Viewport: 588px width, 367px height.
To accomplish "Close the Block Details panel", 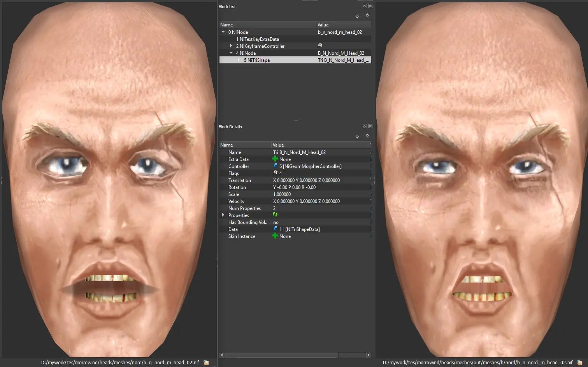I will point(370,126).
